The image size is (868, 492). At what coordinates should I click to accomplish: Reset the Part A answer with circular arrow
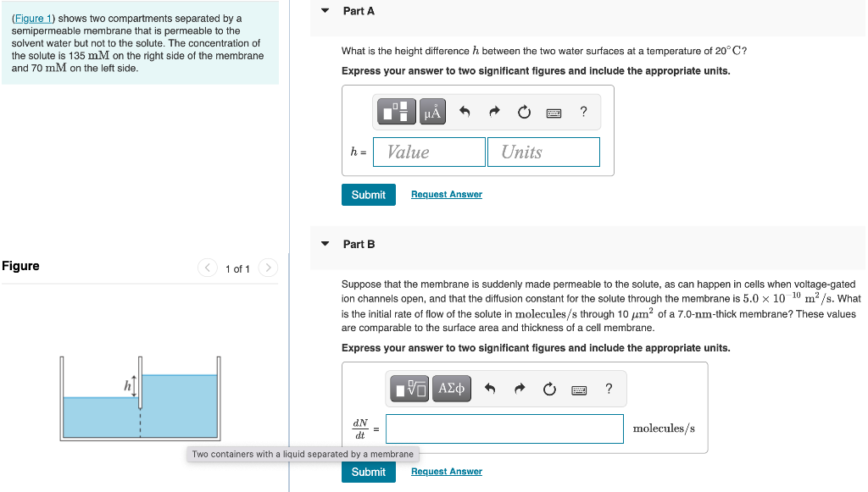524,110
